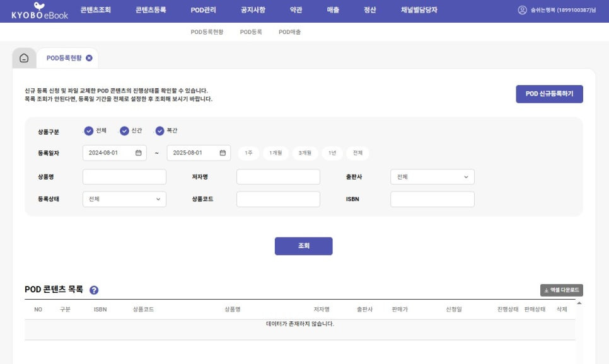Click the 진행상태 column header
Viewport: 609px width, 364px height.
coord(507,309)
